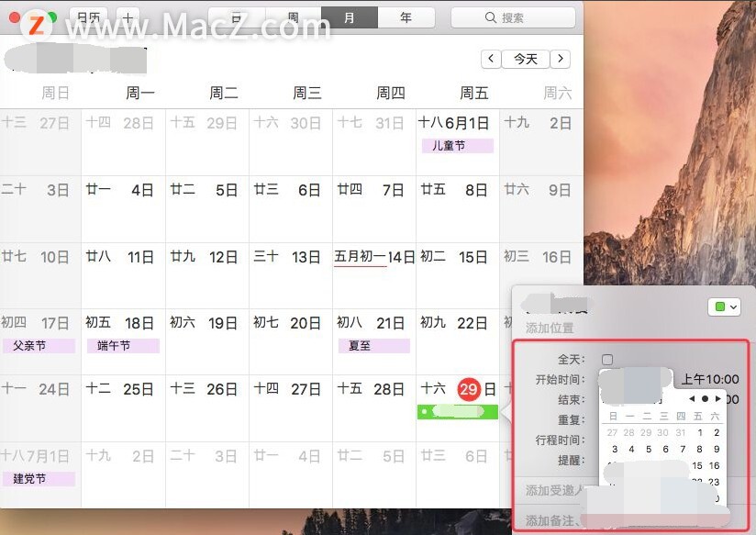The width and height of the screenshot is (756, 535).
Task: Pick date 7 in the mini calendar
Action: [x=683, y=449]
